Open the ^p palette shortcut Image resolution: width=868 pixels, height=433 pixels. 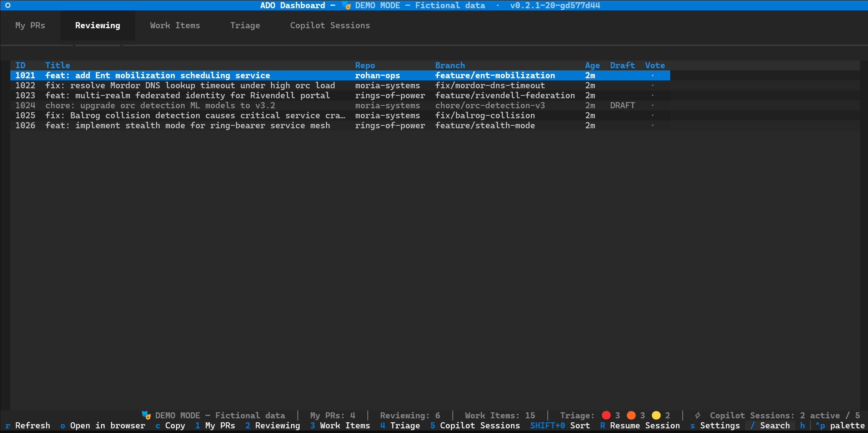[840, 425]
